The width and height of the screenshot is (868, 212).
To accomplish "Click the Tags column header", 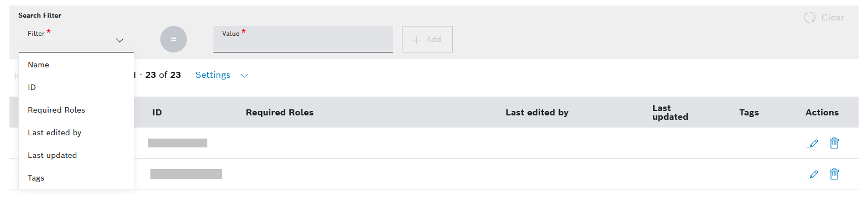I will [749, 113].
